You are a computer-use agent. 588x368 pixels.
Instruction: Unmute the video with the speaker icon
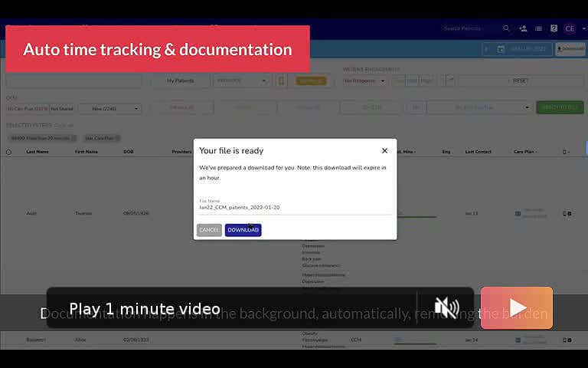point(446,307)
